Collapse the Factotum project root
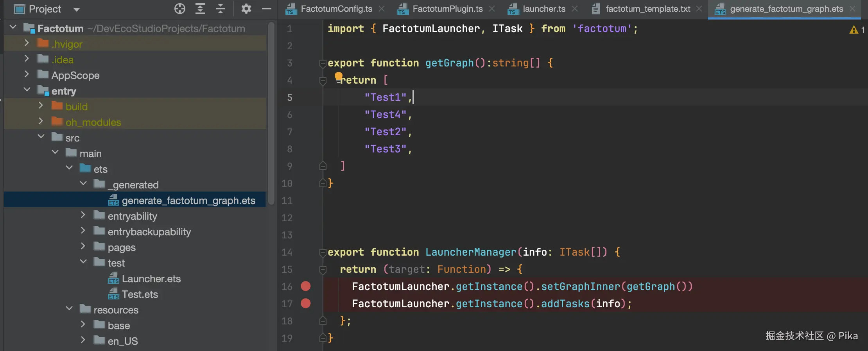 pyautogui.click(x=13, y=27)
